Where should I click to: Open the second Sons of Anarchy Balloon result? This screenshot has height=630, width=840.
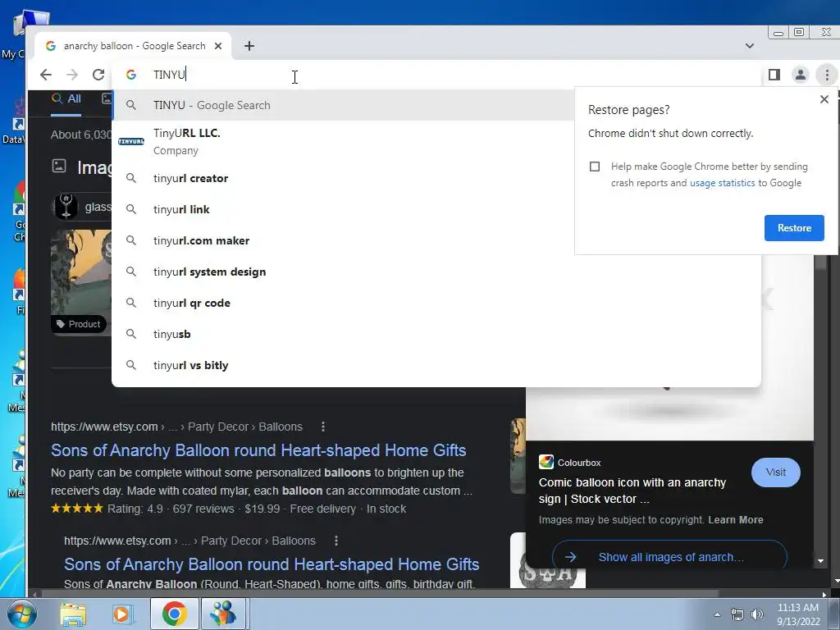pos(272,564)
